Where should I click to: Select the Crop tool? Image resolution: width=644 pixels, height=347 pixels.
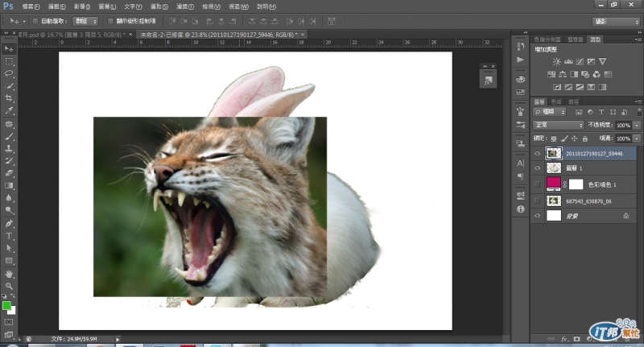tap(10, 98)
